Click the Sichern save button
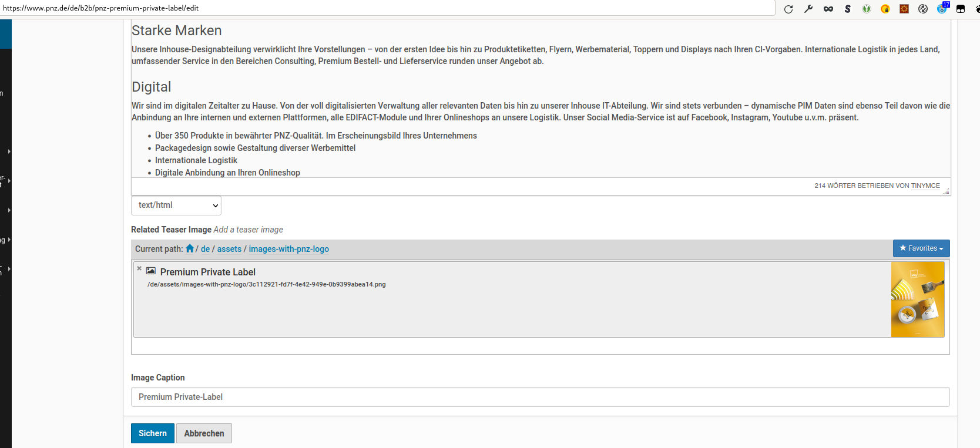Image resolution: width=980 pixels, height=448 pixels. 153,433
